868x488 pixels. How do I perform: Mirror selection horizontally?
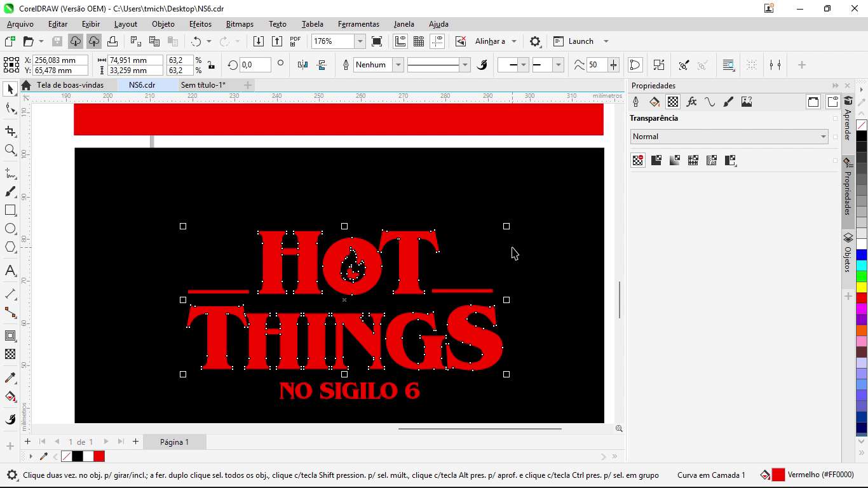click(x=303, y=65)
